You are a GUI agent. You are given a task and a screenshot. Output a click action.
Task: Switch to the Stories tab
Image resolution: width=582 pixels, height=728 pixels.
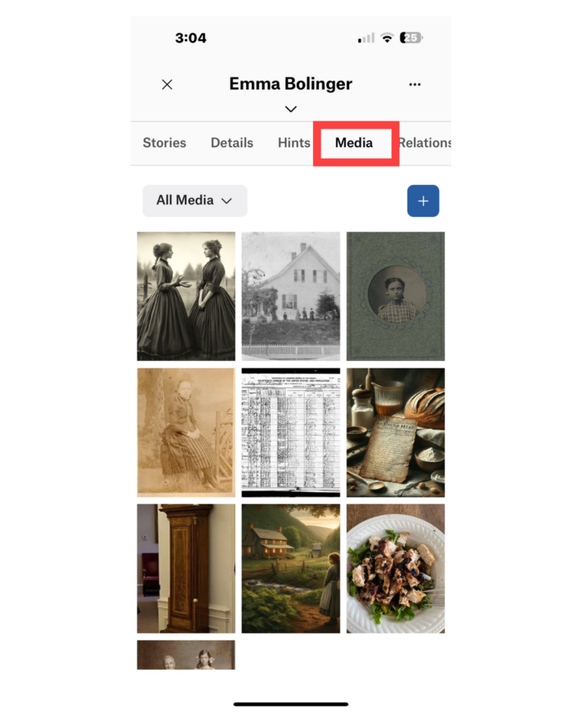click(164, 143)
